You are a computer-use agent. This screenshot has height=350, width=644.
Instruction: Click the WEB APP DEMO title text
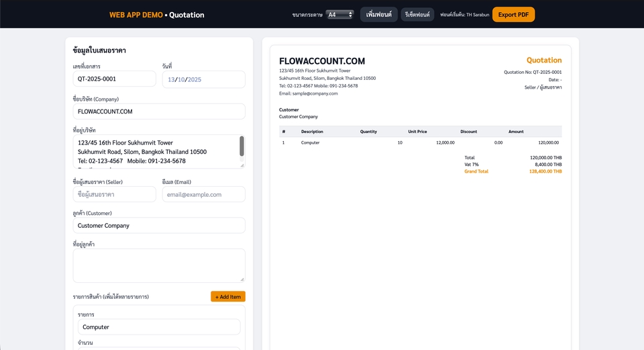coord(136,15)
